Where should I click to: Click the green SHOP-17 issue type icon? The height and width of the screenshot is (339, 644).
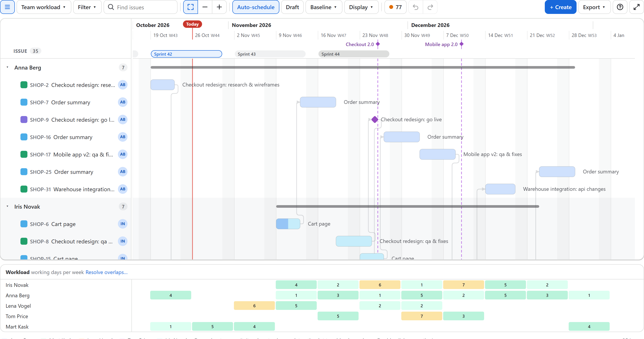tap(24, 155)
